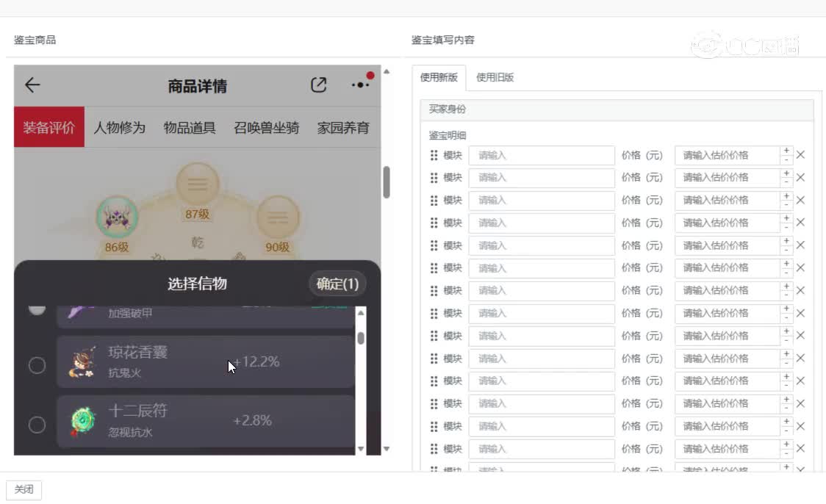Screen dimensions: 826x504
Task: Switch to 家园养育 tab
Action: click(343, 127)
